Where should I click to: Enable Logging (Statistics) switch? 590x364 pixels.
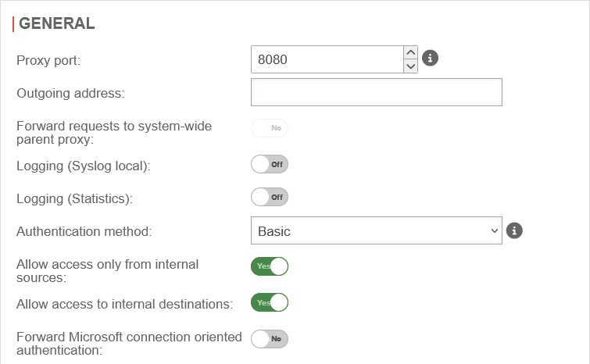270,197
